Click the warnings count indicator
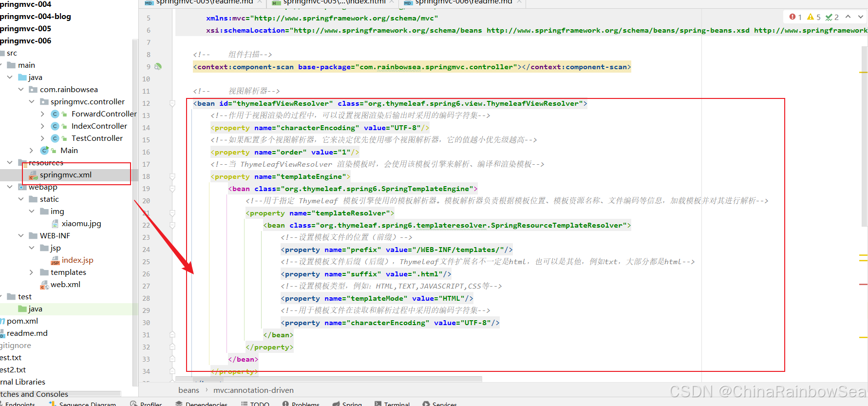 point(814,17)
